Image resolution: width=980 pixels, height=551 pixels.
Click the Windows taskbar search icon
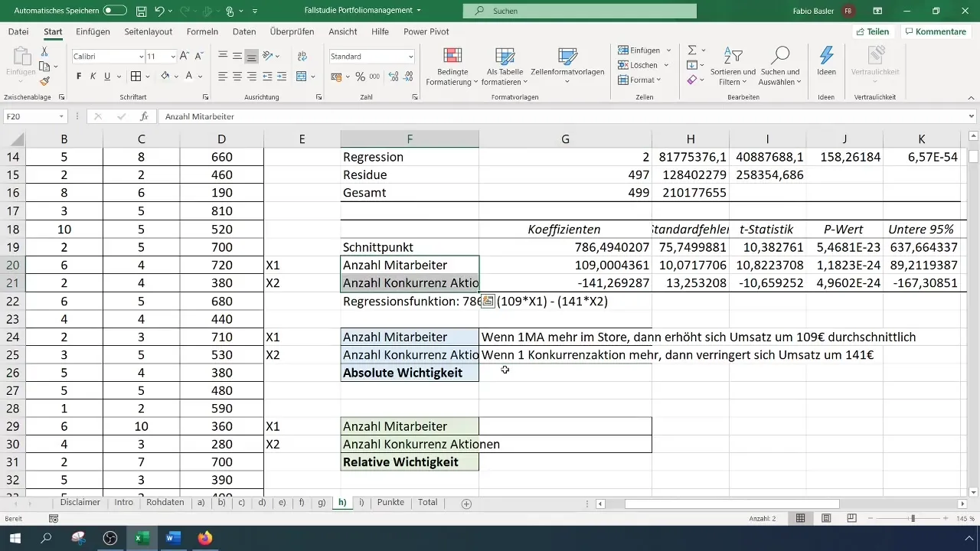click(x=47, y=539)
